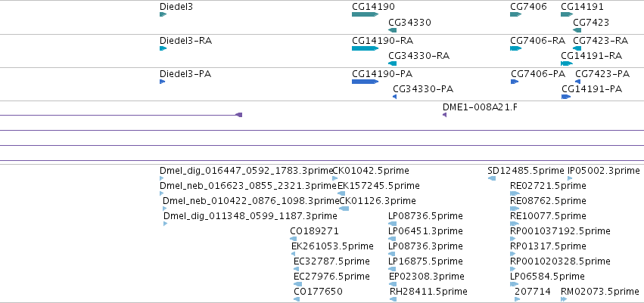Open the Diedel3-RA transcript label
Viewport: 644px width, 303px height.
point(185,41)
